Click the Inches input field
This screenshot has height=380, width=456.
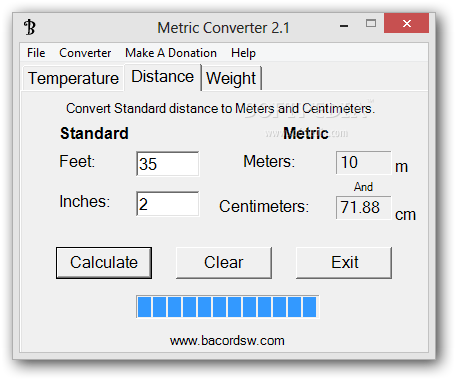pos(168,204)
